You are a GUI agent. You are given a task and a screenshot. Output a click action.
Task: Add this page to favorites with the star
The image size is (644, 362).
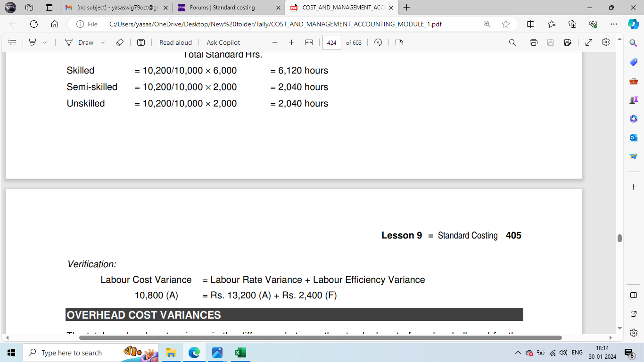[506, 24]
